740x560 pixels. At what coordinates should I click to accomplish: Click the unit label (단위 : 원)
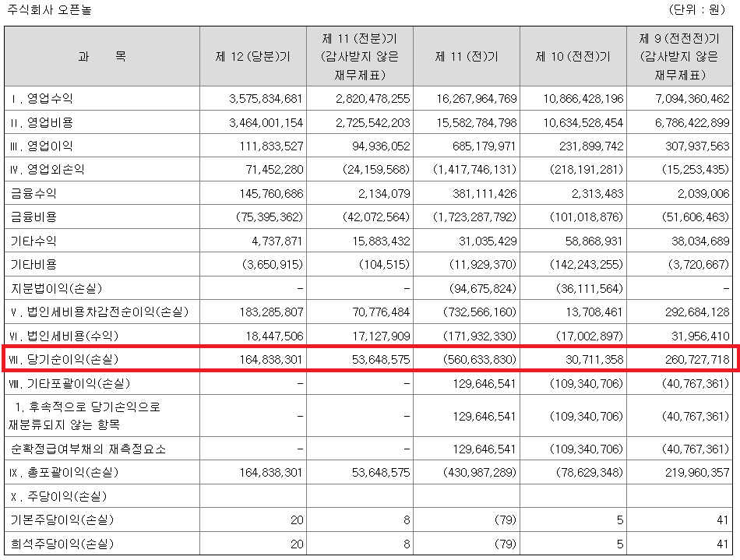click(697, 9)
